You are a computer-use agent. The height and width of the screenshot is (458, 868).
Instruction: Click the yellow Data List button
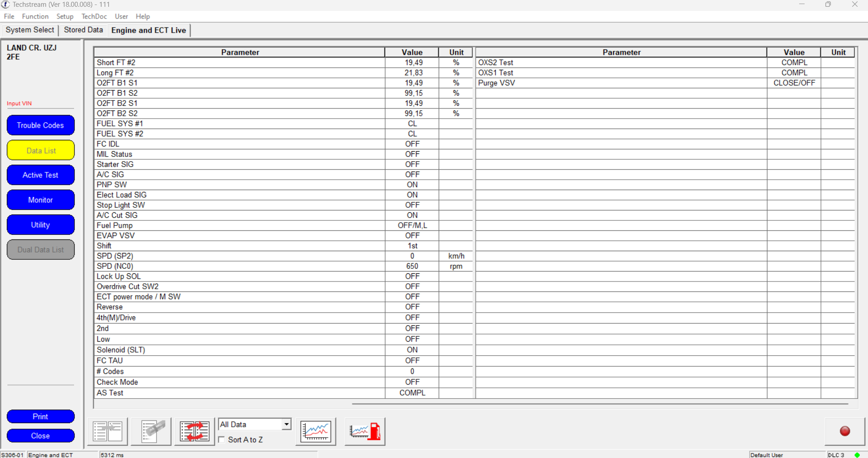(x=41, y=150)
